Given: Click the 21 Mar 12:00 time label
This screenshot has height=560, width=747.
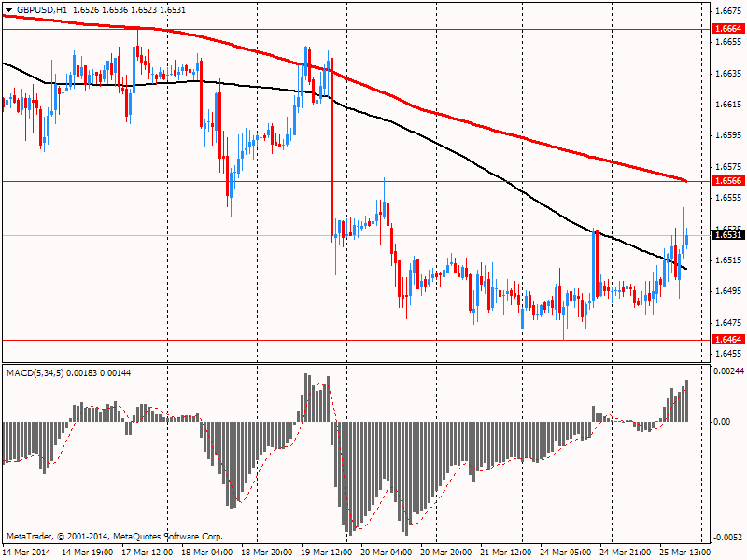Looking at the screenshot, I should pos(506,552).
